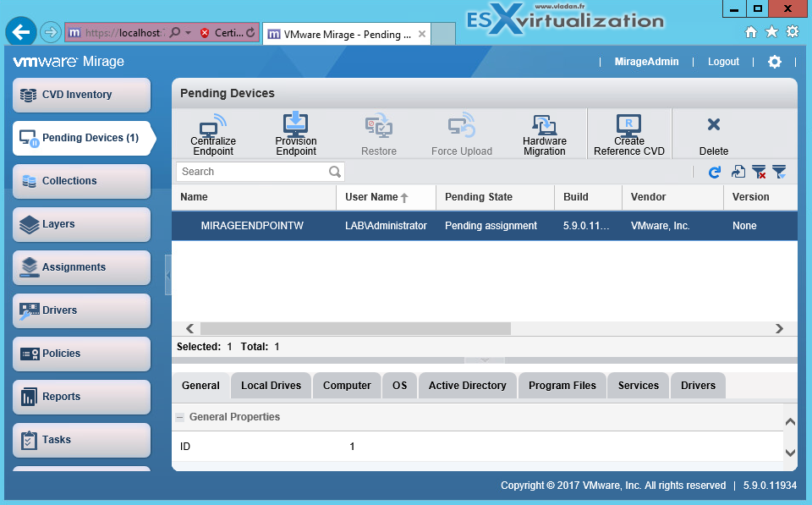Select the MIRAGEENDPOINTW device row
The width and height of the screenshot is (812, 505).
(x=484, y=226)
